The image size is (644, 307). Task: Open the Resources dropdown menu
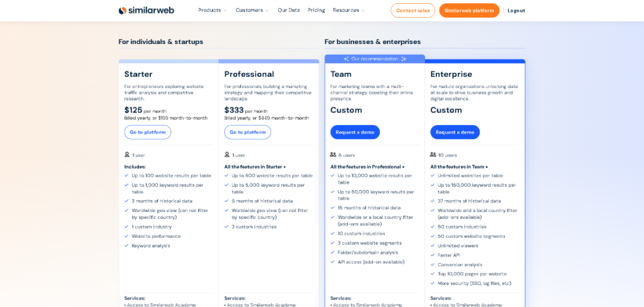coord(349,10)
